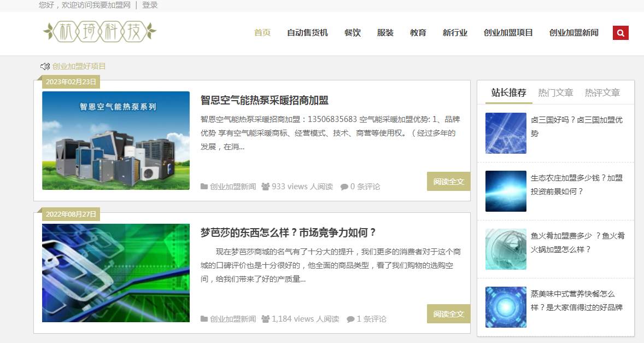
Task: Open 创业加盟项目 in the navigation
Action: pyautogui.click(x=508, y=32)
